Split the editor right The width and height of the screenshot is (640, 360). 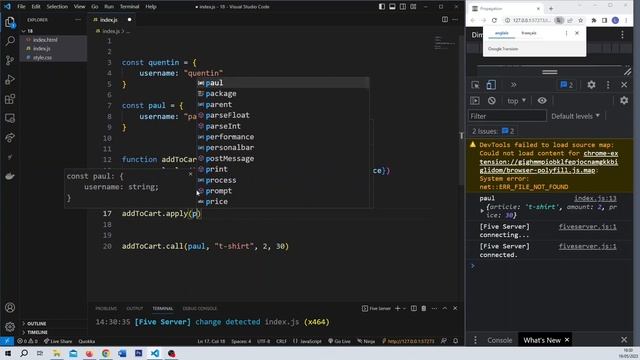click(x=445, y=20)
